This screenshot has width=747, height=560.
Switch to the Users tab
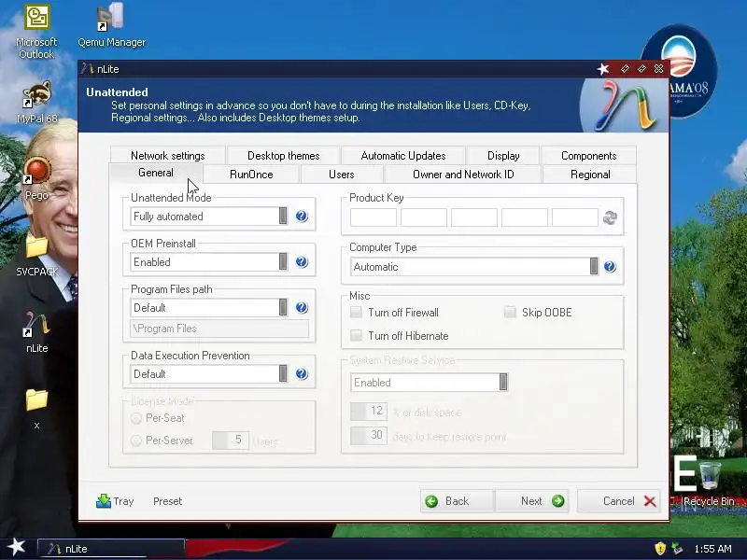(342, 175)
